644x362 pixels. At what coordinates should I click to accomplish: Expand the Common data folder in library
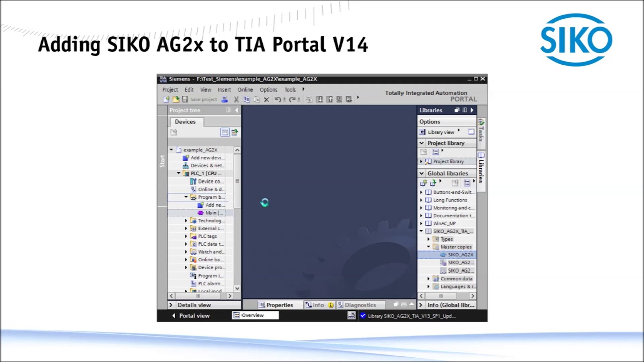[x=429, y=279]
